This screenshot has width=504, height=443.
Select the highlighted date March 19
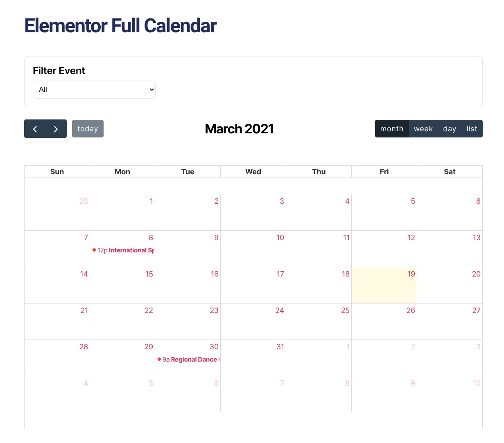384,285
